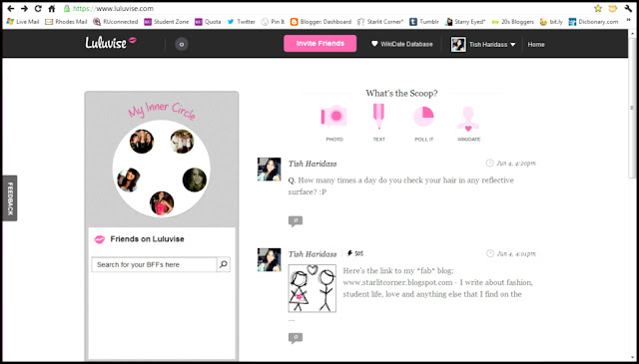639x364 pixels.
Task: Click the 'My Inner Circle' heading
Action: (162, 111)
